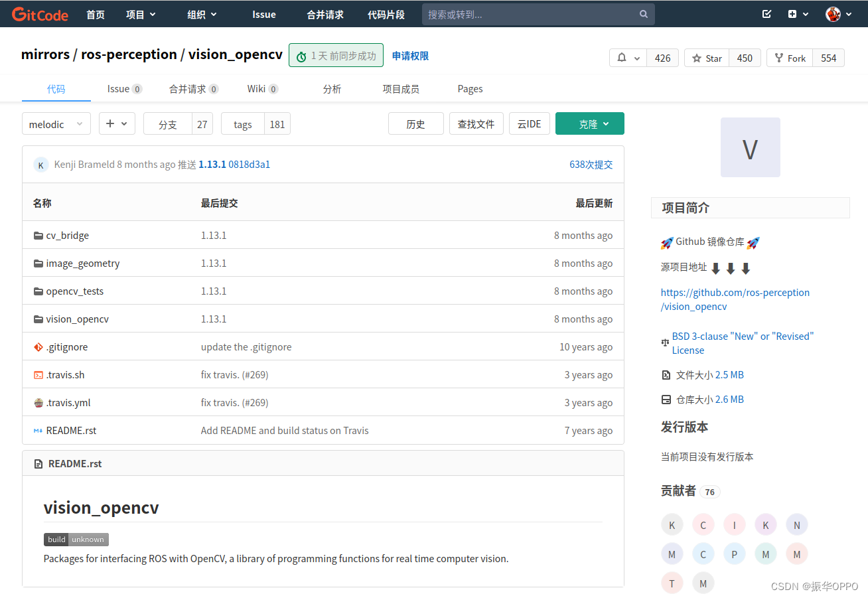Click the GitCode logo
The width and height of the screenshot is (868, 598).
[40, 14]
